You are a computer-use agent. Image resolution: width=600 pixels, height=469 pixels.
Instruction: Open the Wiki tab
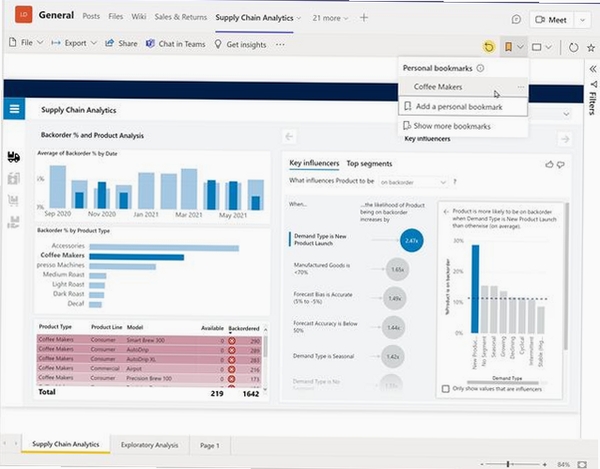(139, 16)
